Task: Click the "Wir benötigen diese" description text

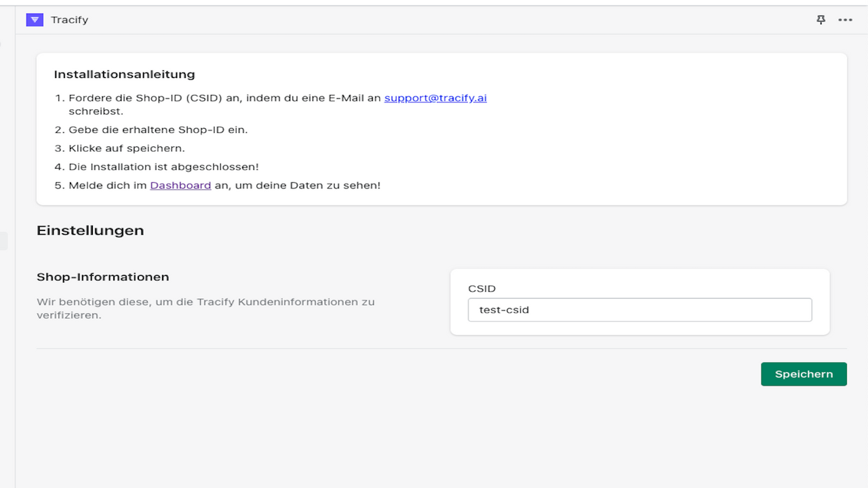Action: point(205,308)
